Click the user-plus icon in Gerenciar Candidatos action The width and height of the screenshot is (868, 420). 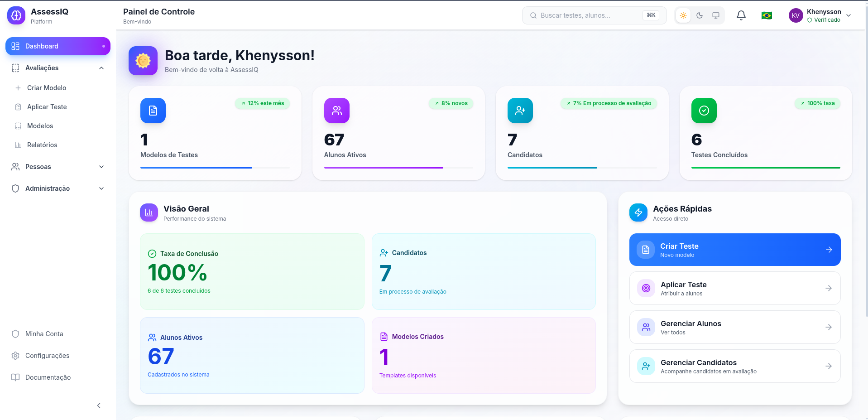click(646, 366)
